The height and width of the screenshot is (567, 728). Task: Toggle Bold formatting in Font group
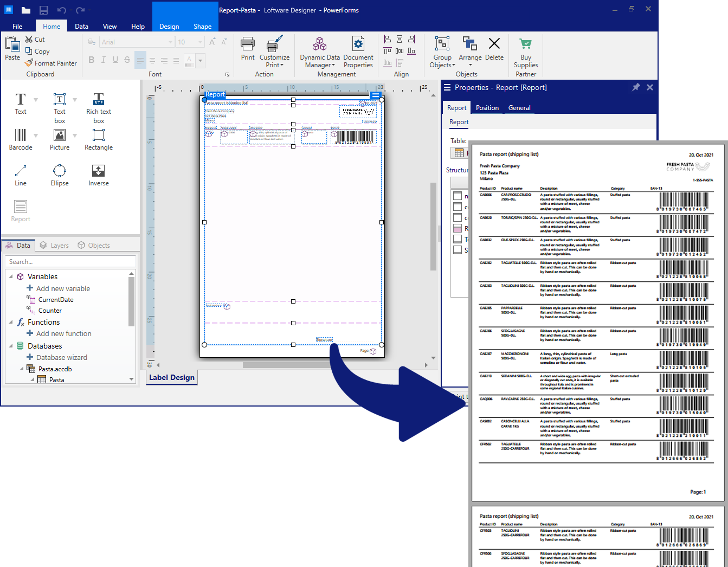pyautogui.click(x=91, y=60)
